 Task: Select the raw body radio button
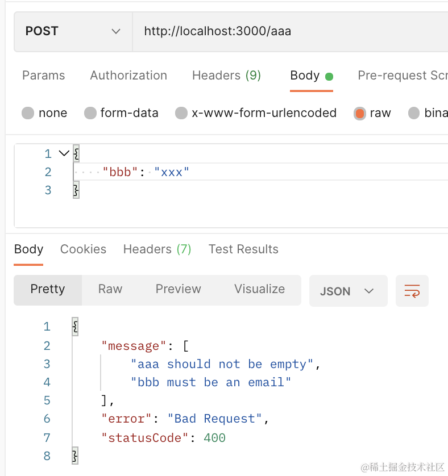(359, 113)
